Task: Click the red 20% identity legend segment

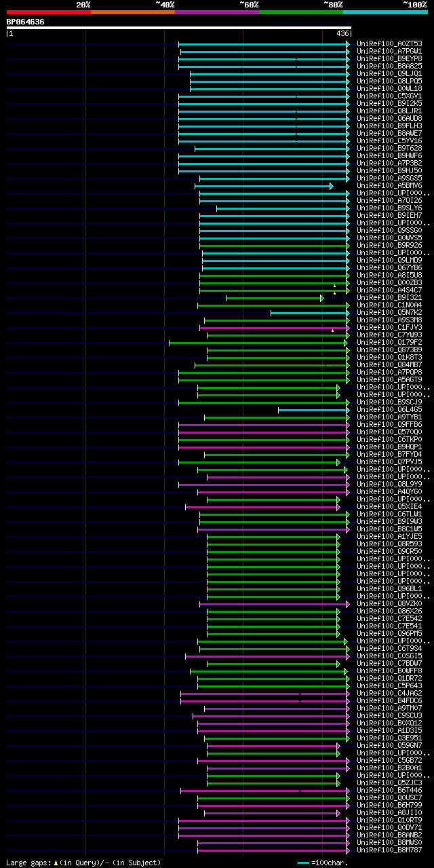Action: (49, 12)
